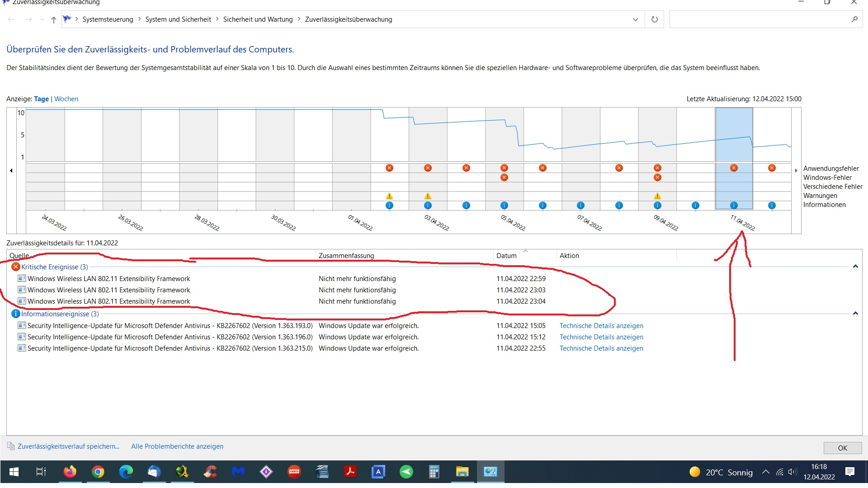Viewport: 868px width, 488px height.
Task: Click the up-folder arrow in navigation bar
Action: (x=53, y=19)
